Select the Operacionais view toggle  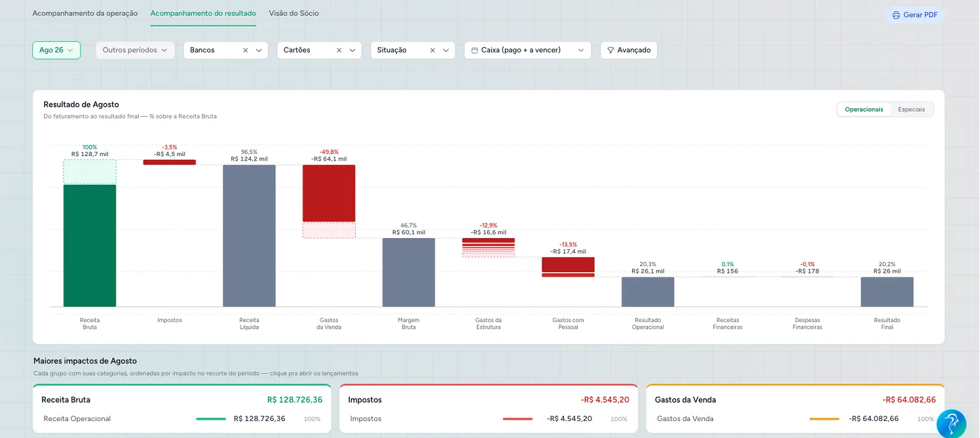(x=864, y=109)
